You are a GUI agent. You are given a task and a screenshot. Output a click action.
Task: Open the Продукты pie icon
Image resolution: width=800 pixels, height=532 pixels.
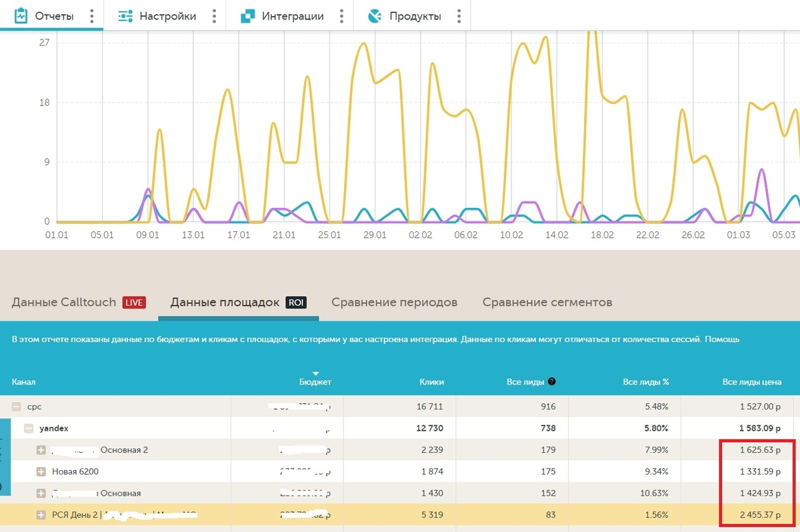pos(375,16)
